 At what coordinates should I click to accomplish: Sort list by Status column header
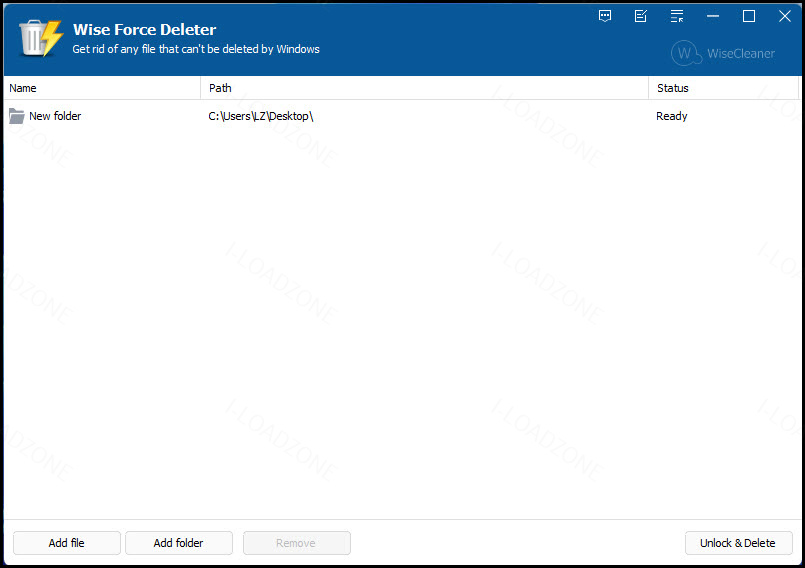[723, 88]
